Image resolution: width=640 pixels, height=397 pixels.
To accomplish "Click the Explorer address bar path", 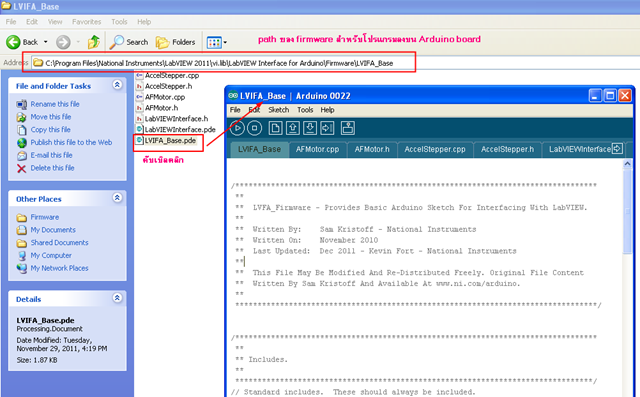I will (219, 63).
